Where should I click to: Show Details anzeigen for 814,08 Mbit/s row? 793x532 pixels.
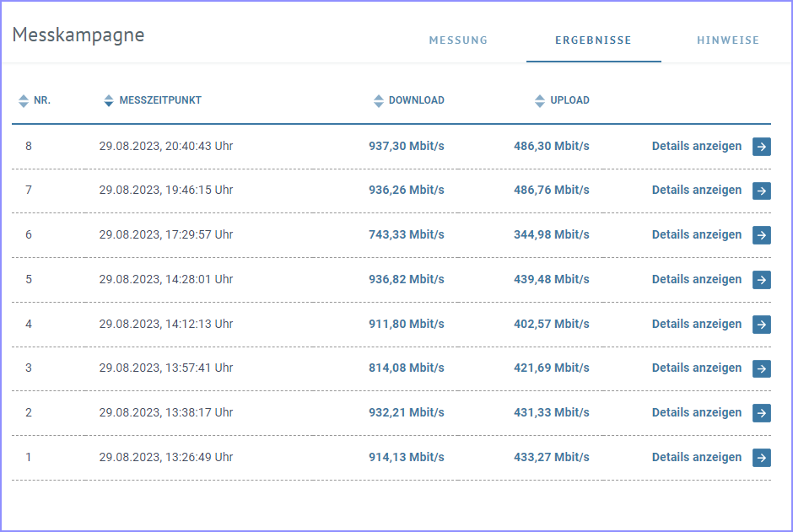click(x=696, y=368)
